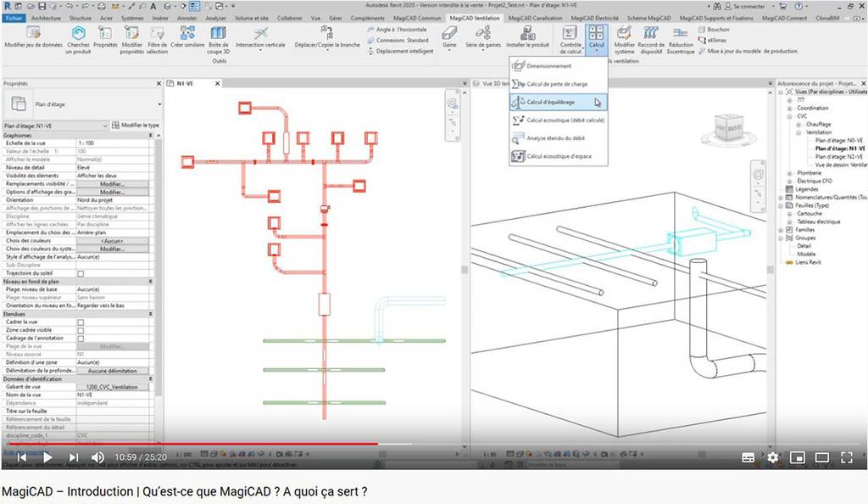Expand the Familles tree node
The image size is (868, 504).
click(x=782, y=230)
